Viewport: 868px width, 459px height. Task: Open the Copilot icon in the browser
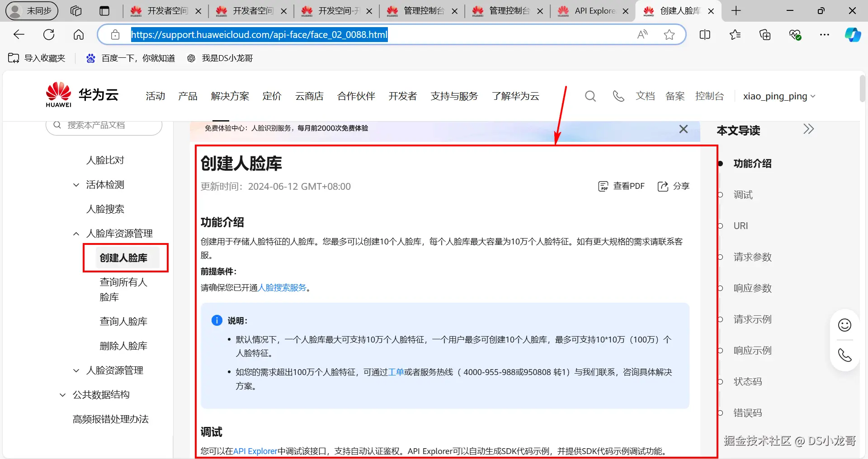[853, 34]
